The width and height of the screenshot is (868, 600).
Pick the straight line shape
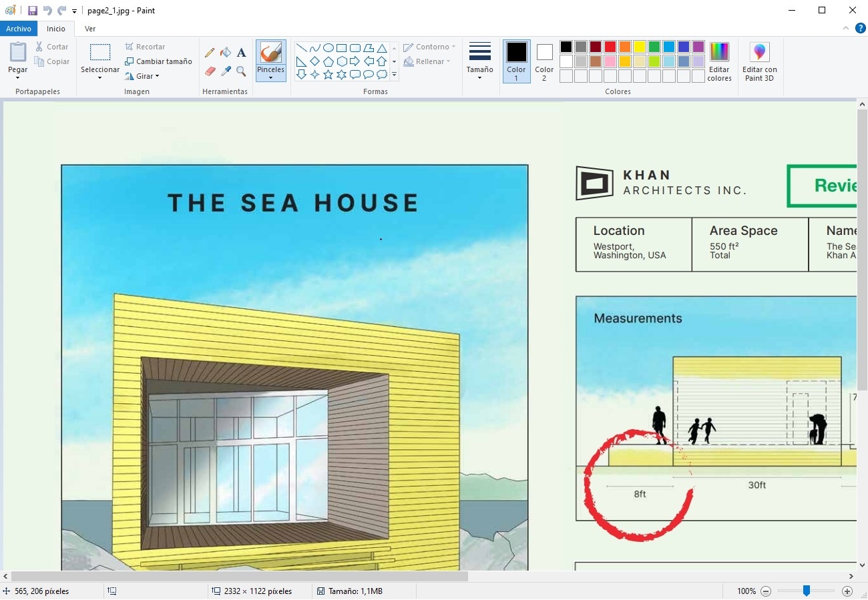[301, 48]
